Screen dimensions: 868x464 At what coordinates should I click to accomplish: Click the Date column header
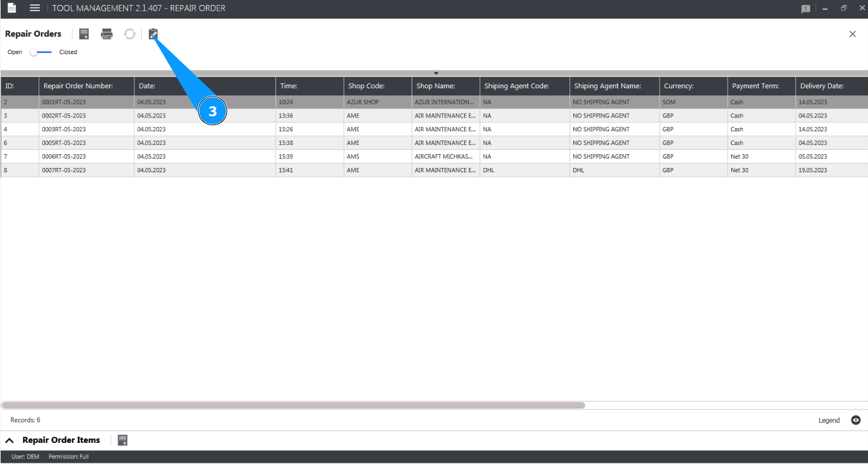205,86
